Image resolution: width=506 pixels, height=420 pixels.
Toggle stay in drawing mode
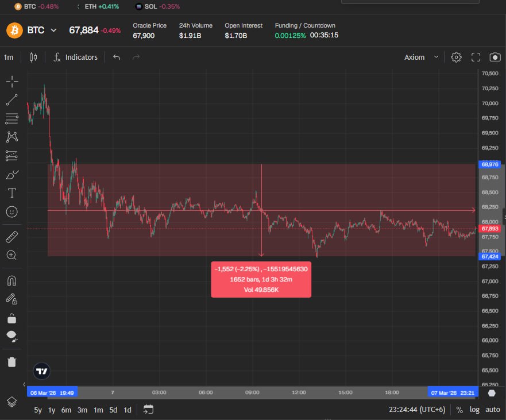click(12, 299)
